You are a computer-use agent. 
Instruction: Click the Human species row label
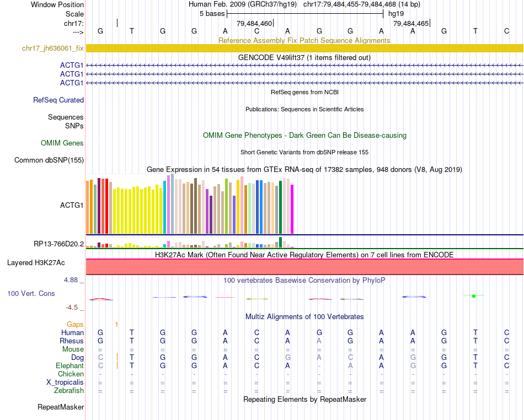(72, 332)
